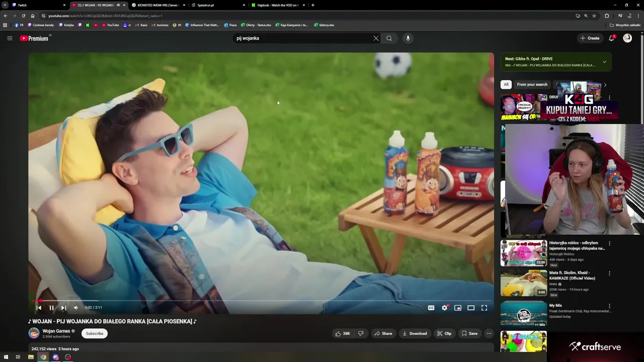The image size is (644, 362).
Task: Select the All filter chip
Action: tap(506, 84)
